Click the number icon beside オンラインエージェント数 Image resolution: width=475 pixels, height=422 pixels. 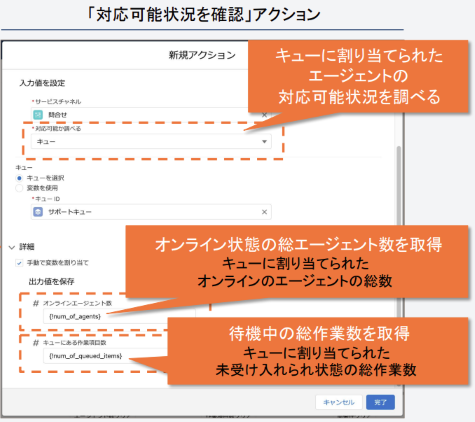[x=36, y=303]
